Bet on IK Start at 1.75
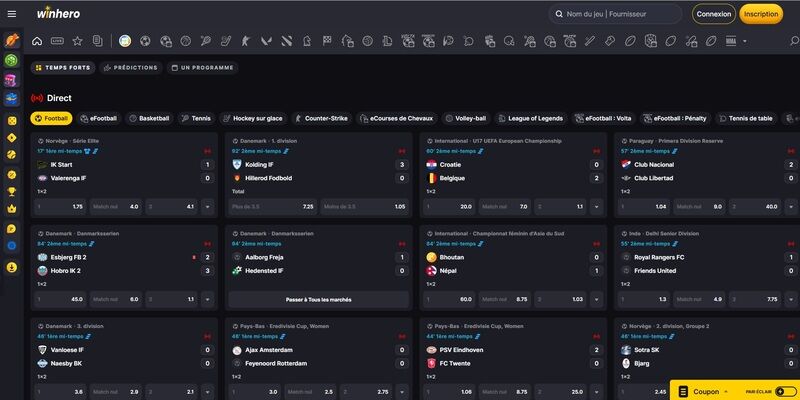800x400 pixels. click(61, 207)
